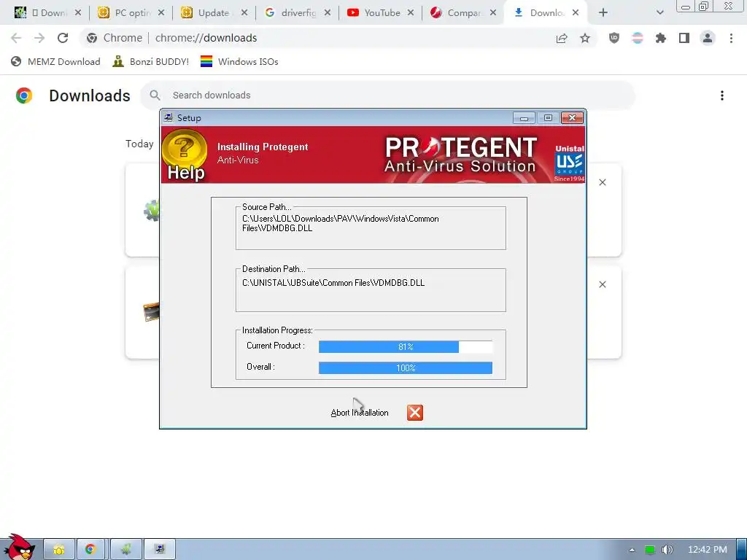Image resolution: width=747 pixels, height=560 pixels.
Task: Remove the first download entry
Action: click(x=602, y=182)
